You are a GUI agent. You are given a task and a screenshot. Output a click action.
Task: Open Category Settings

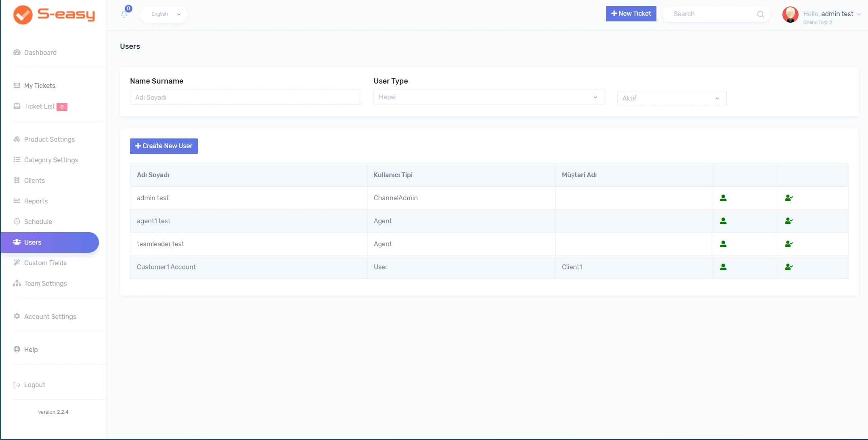51,160
